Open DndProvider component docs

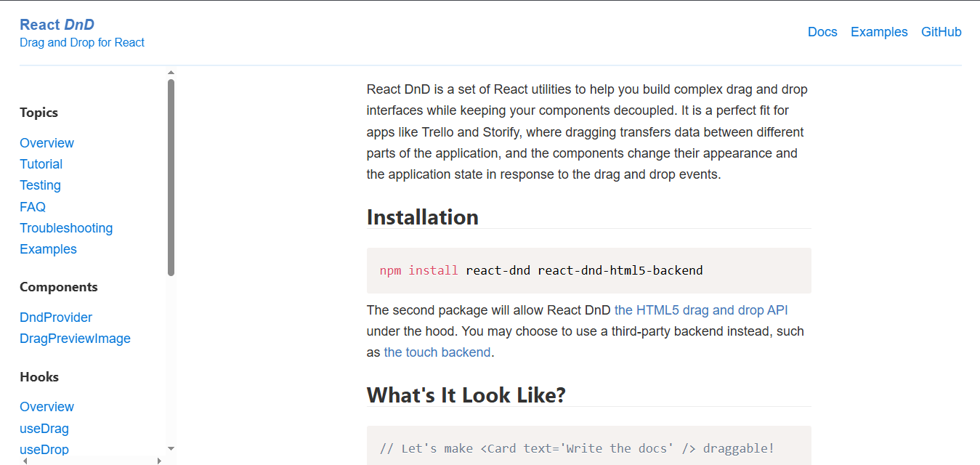(x=56, y=318)
